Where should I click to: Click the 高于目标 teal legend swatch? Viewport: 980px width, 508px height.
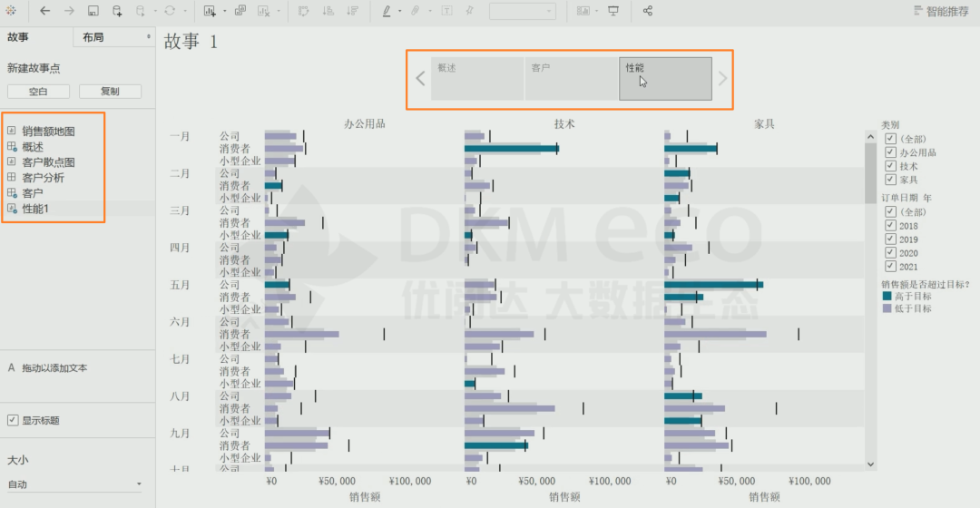887,296
